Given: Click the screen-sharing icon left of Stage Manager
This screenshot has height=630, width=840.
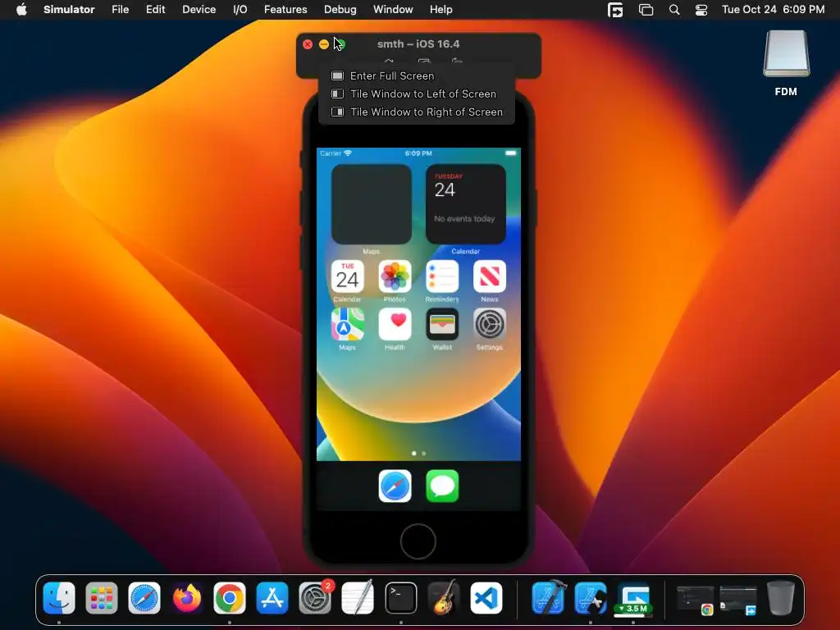Looking at the screenshot, I should point(615,10).
